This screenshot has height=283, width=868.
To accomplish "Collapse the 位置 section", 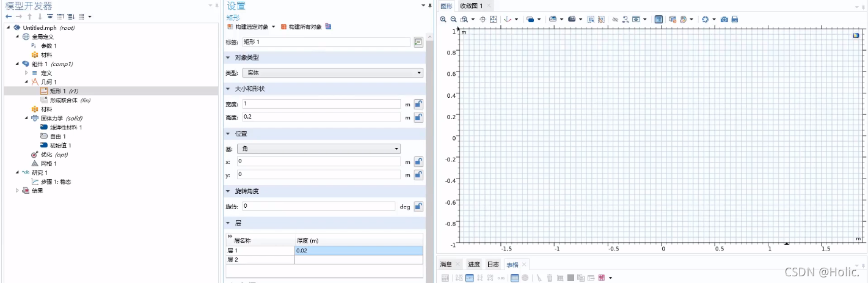I will click(228, 133).
